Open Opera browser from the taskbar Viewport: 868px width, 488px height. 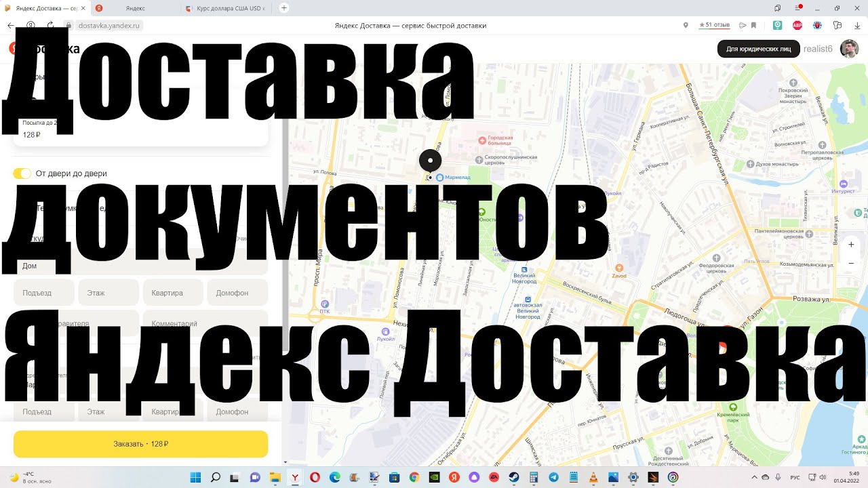click(315, 477)
